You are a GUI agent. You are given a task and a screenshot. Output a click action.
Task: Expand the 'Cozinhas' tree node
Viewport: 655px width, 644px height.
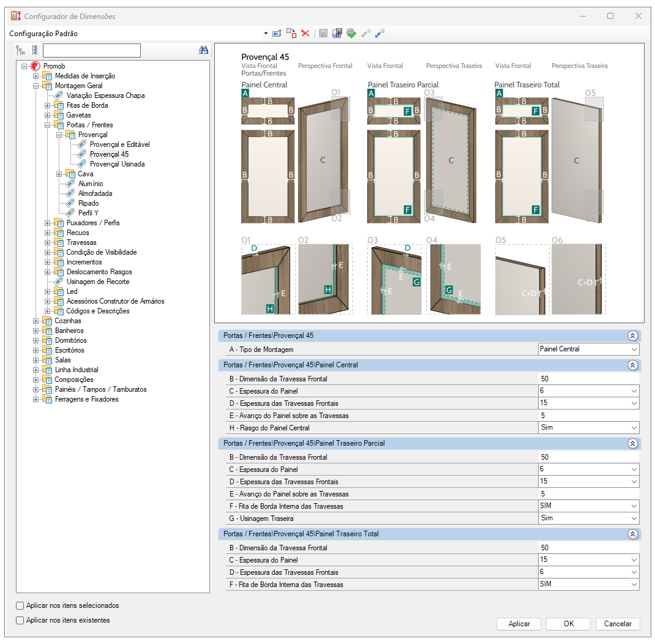pyautogui.click(x=36, y=321)
